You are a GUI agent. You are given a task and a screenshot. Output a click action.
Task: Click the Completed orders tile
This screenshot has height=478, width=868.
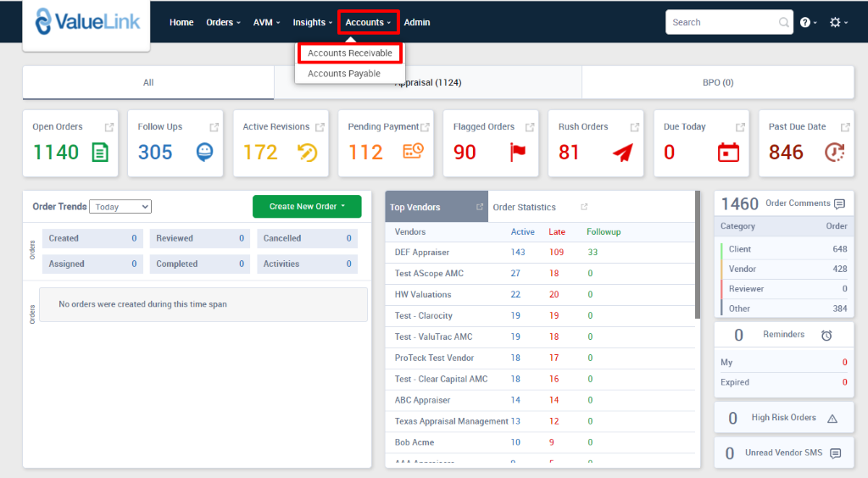200,264
